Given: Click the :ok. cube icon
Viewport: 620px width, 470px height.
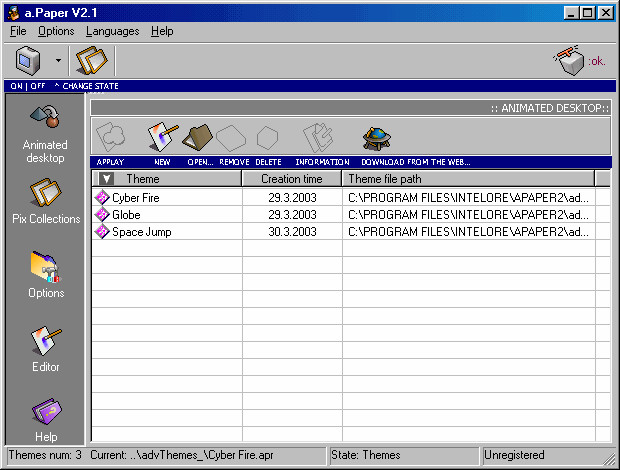Looking at the screenshot, I should (569, 60).
